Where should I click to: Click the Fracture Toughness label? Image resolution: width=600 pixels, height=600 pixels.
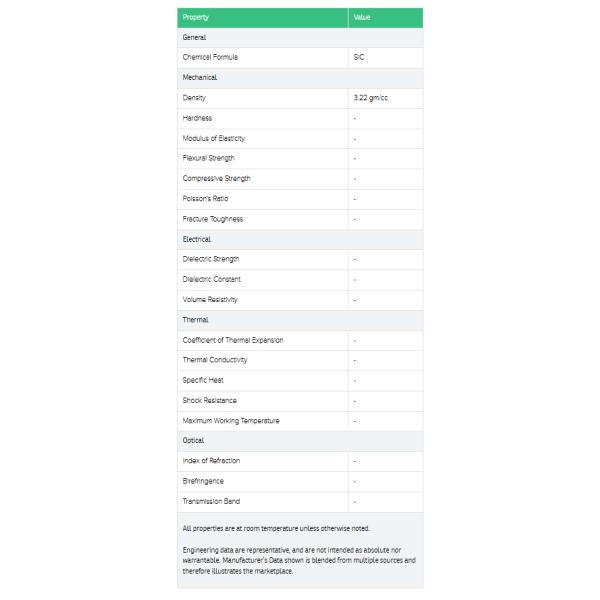213,219
